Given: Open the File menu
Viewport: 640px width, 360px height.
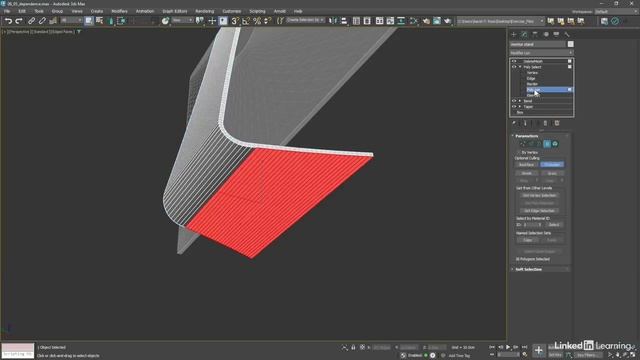Looking at the screenshot, I should pyautogui.click(x=7, y=11).
